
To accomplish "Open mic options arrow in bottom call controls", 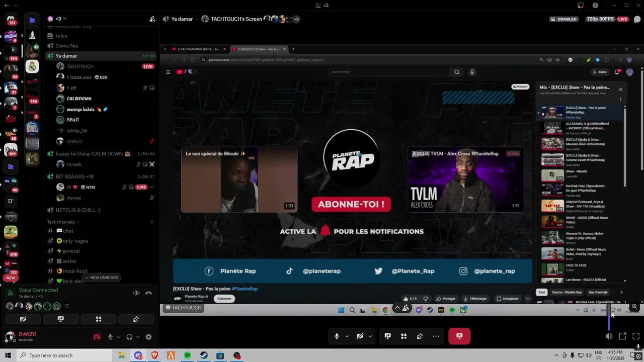I will [x=347, y=336].
